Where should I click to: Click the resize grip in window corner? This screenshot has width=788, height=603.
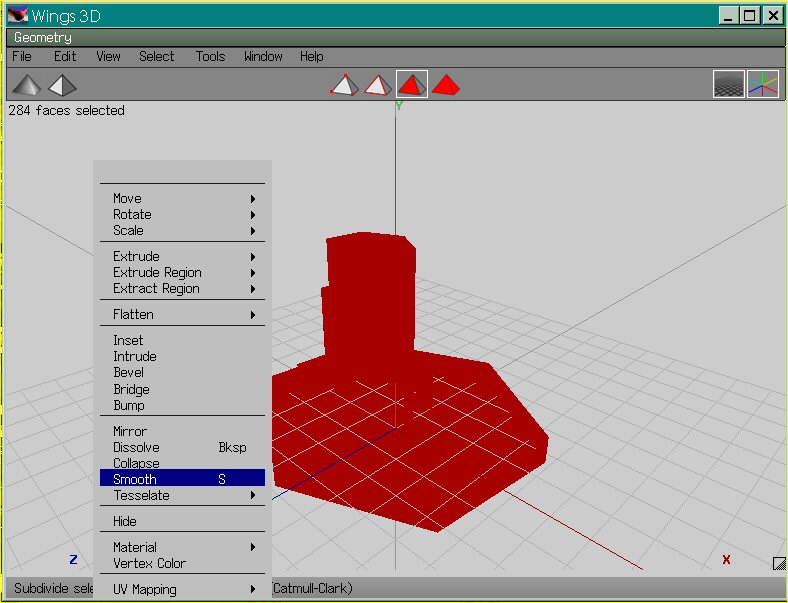[x=779, y=564]
